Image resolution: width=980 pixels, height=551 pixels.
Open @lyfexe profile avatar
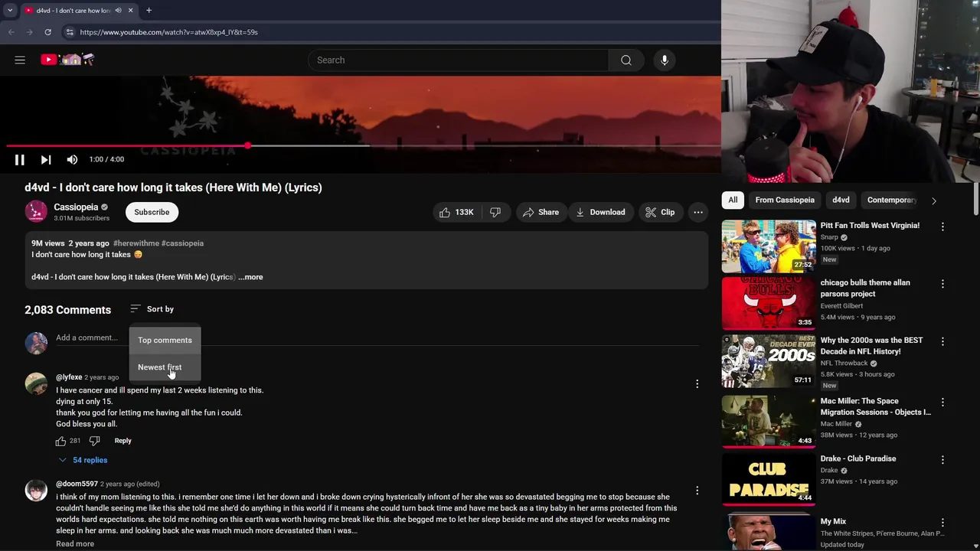click(x=36, y=383)
